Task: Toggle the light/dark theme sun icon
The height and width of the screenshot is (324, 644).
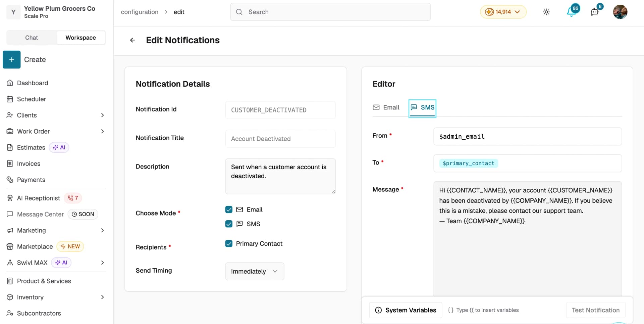Action: [546, 12]
